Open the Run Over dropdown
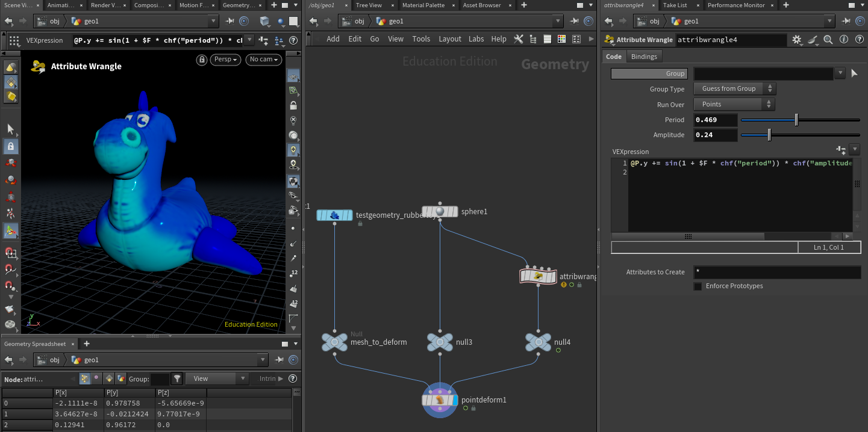868x432 pixels. (x=735, y=105)
